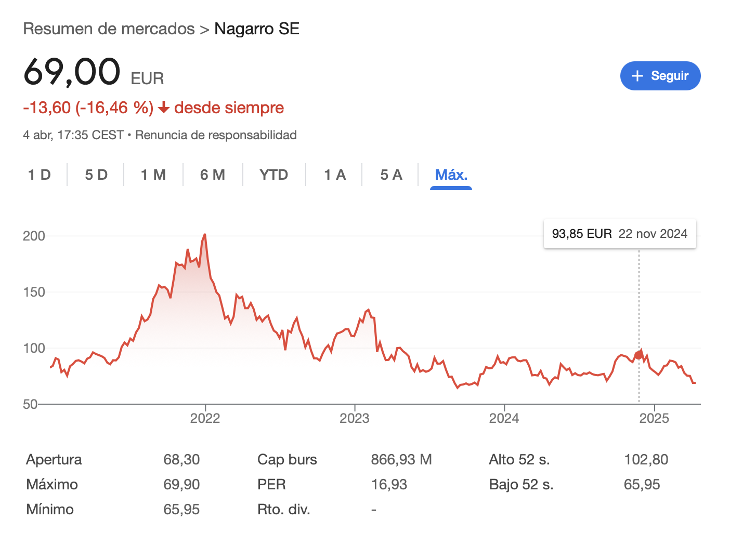Open the Resumen de mercados link
Viewport: 756px width, 533px height.
pyautogui.click(x=109, y=29)
